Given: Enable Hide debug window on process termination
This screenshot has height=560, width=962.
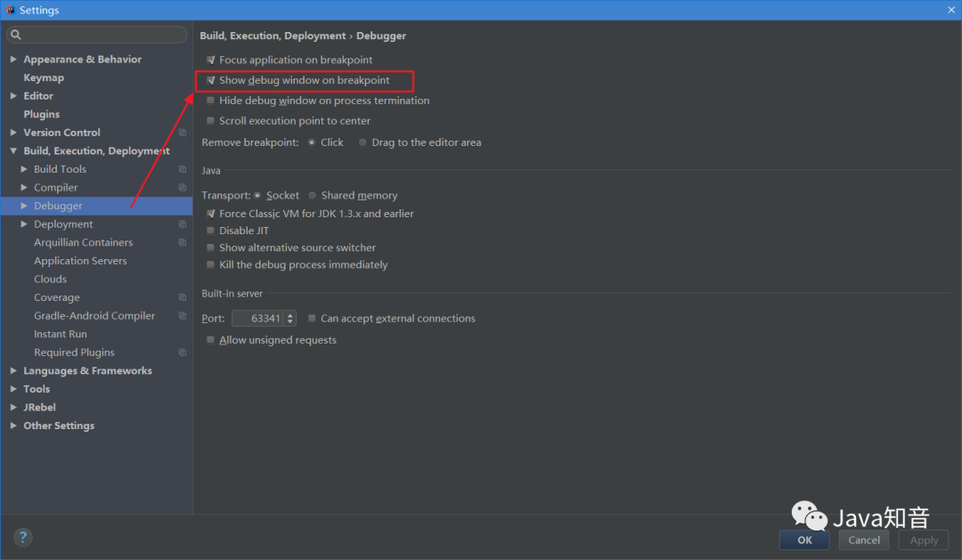Looking at the screenshot, I should 210,101.
